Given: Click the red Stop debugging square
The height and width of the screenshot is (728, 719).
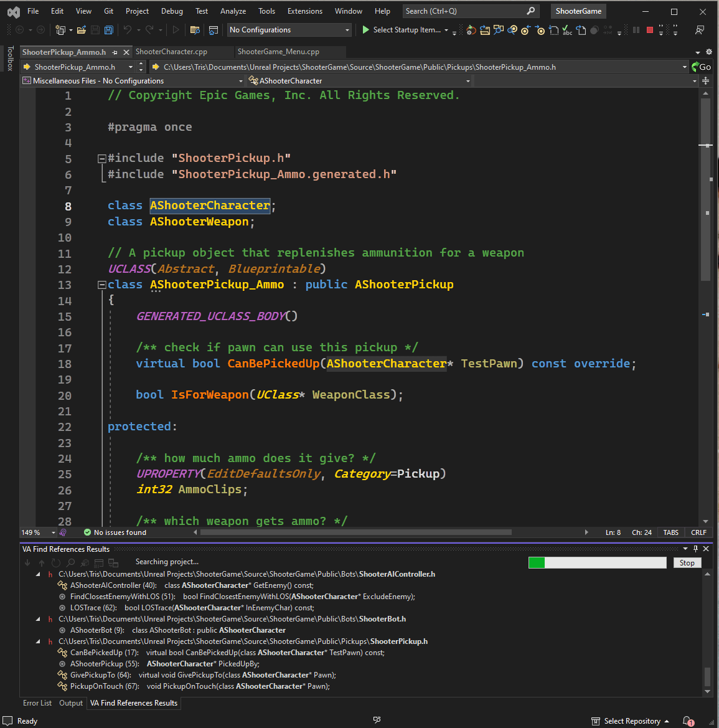Looking at the screenshot, I should 650,30.
